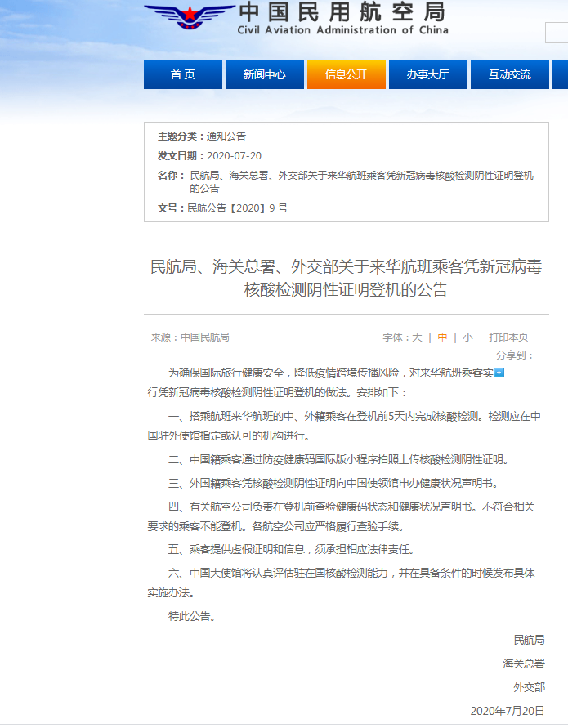Click the 中国民用航空局 site title text
The width and height of the screenshot is (568, 728).
tap(342, 13)
